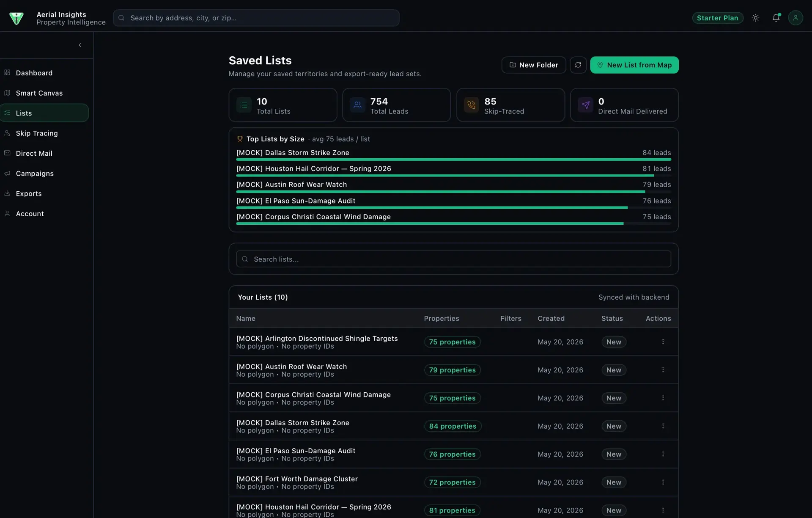Toggle light/dark theme sun icon
The width and height of the screenshot is (812, 518).
click(755, 18)
